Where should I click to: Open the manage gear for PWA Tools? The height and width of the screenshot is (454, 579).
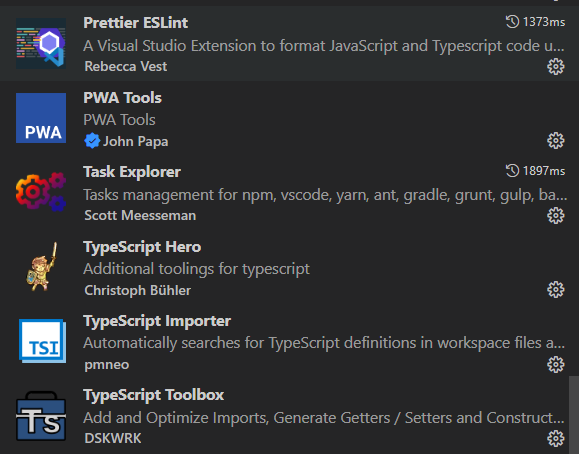(555, 141)
